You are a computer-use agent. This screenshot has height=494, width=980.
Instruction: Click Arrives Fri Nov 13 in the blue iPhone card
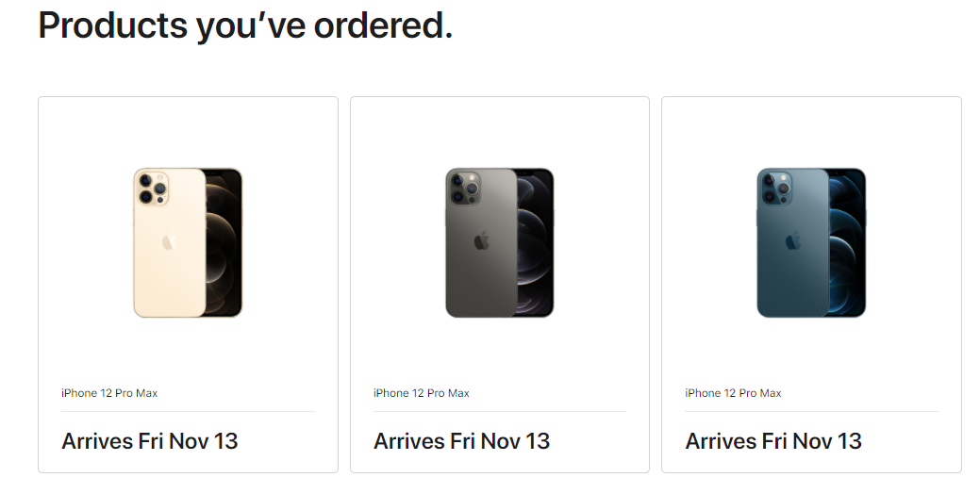[772, 441]
